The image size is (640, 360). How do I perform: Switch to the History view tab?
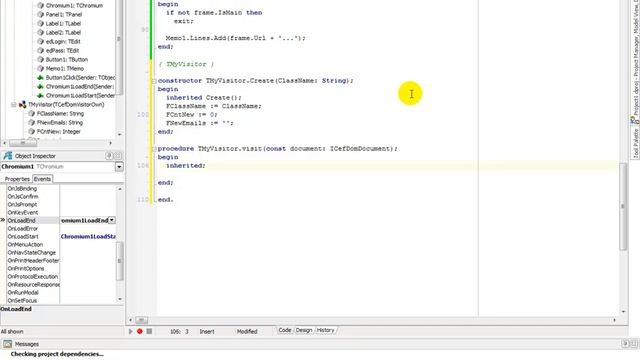point(325,330)
